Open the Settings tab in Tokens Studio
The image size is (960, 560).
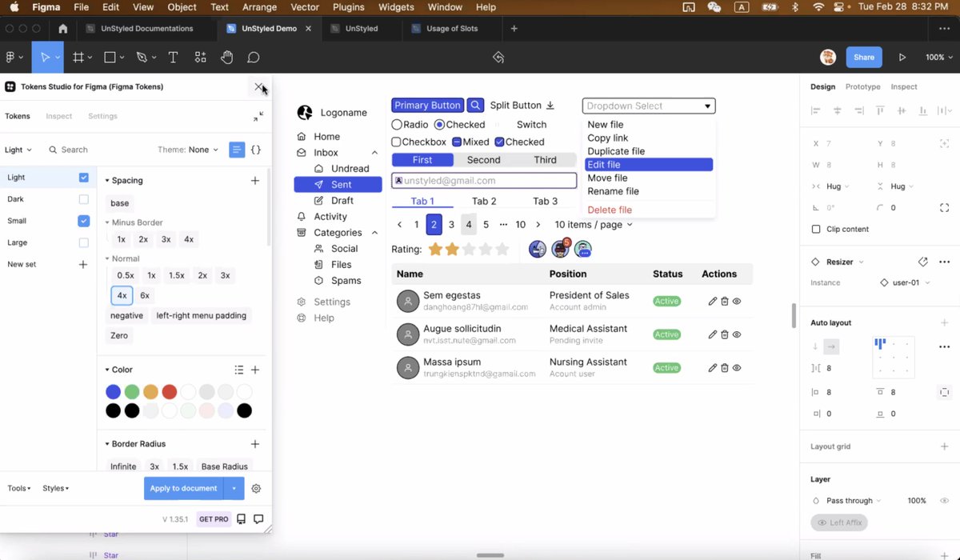coord(102,116)
